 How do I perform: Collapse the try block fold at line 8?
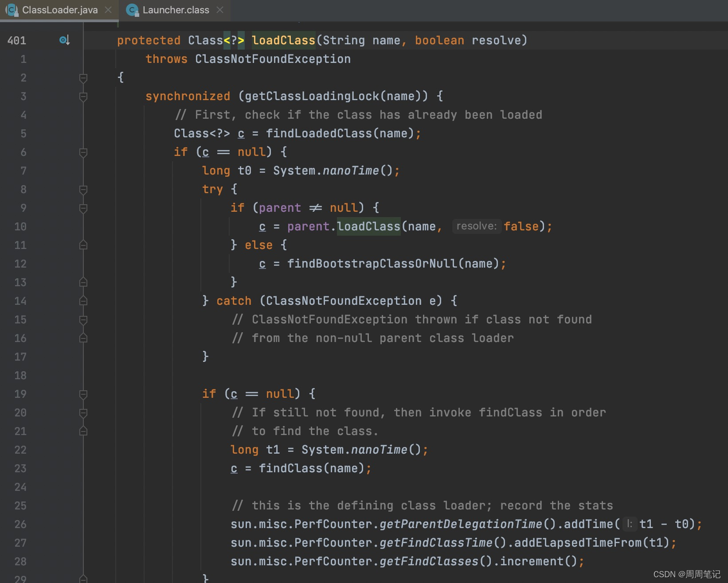pyautogui.click(x=83, y=190)
